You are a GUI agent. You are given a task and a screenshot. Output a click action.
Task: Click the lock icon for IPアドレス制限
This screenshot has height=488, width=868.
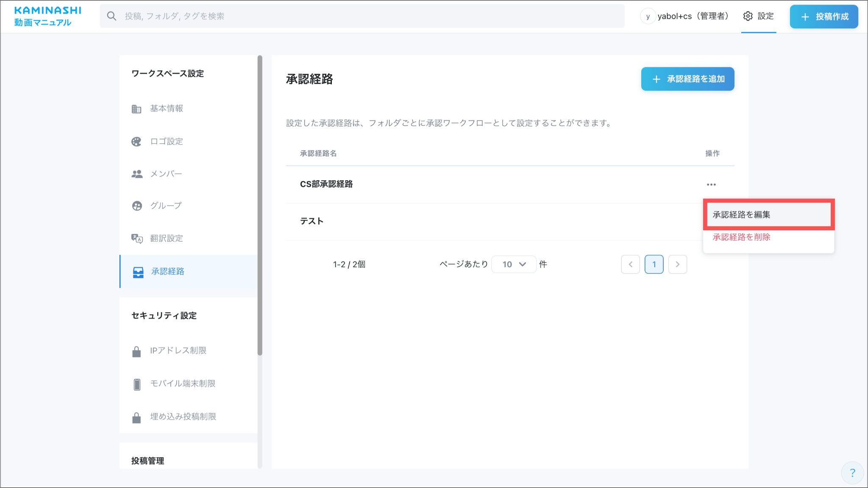136,351
